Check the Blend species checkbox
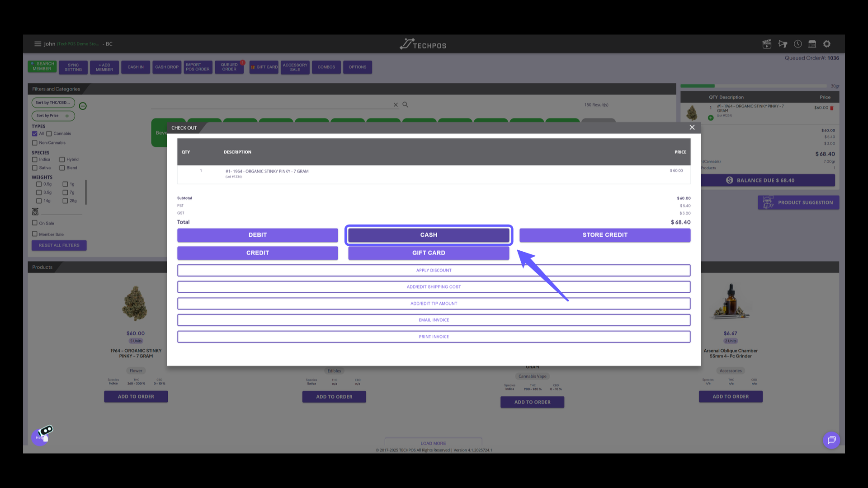Screen dimensions: 868x488 (62, 168)
